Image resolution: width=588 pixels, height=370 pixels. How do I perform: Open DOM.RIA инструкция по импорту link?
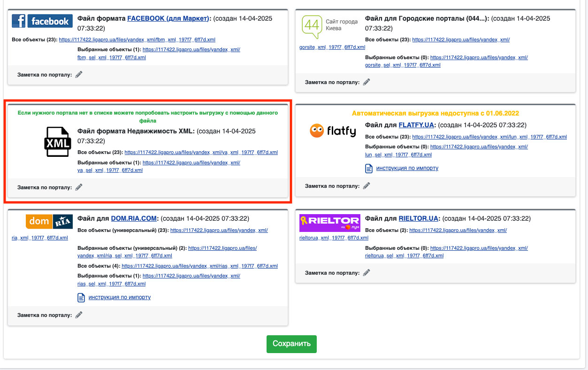(x=119, y=297)
